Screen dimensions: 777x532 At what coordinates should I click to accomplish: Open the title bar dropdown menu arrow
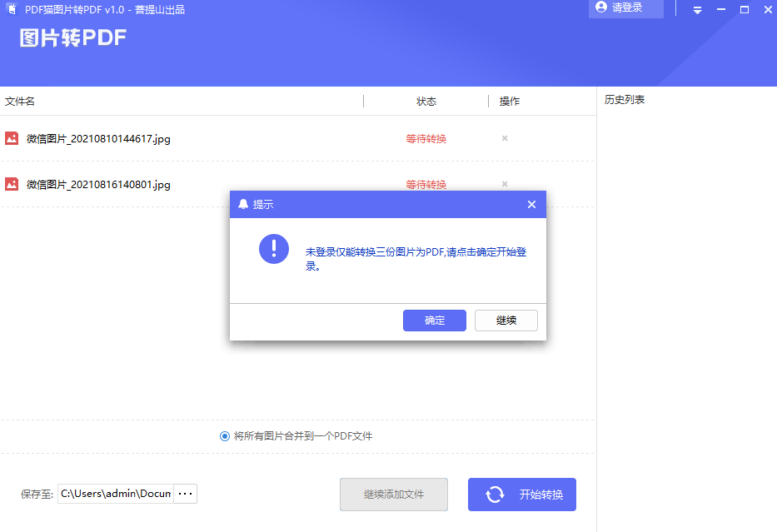(x=697, y=10)
